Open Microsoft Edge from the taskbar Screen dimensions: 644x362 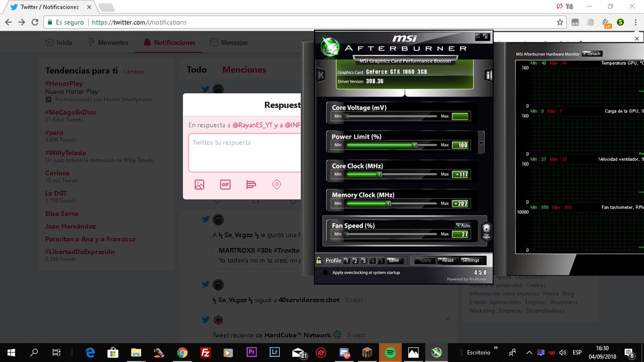click(x=90, y=352)
